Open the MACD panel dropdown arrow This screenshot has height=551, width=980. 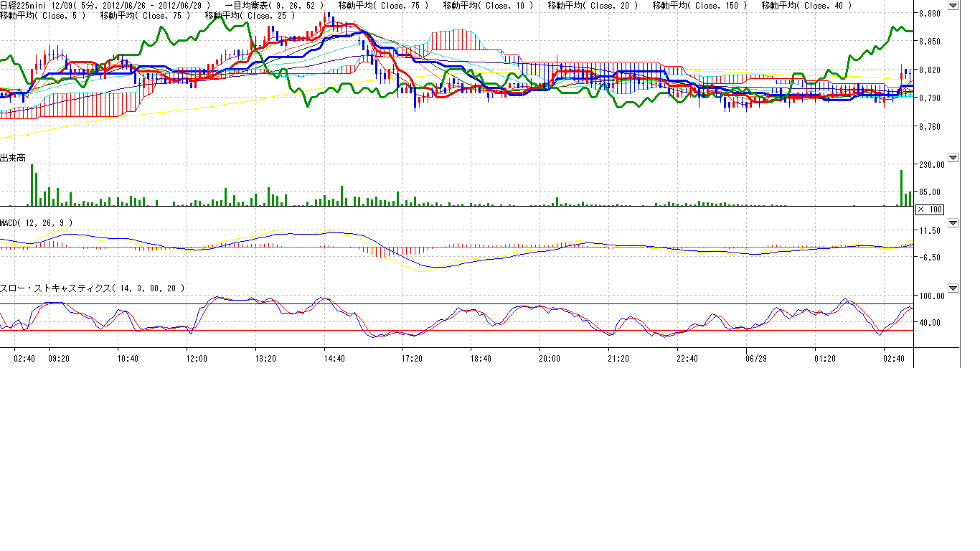coord(953,223)
